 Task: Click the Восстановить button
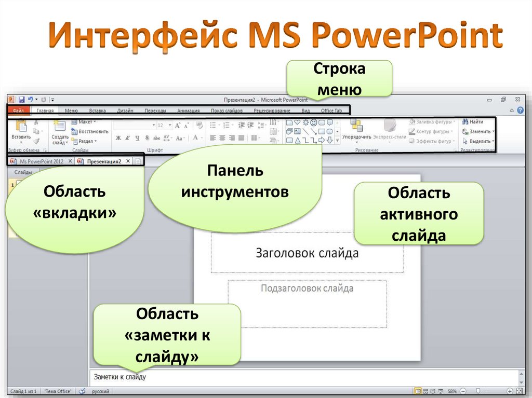point(89,131)
